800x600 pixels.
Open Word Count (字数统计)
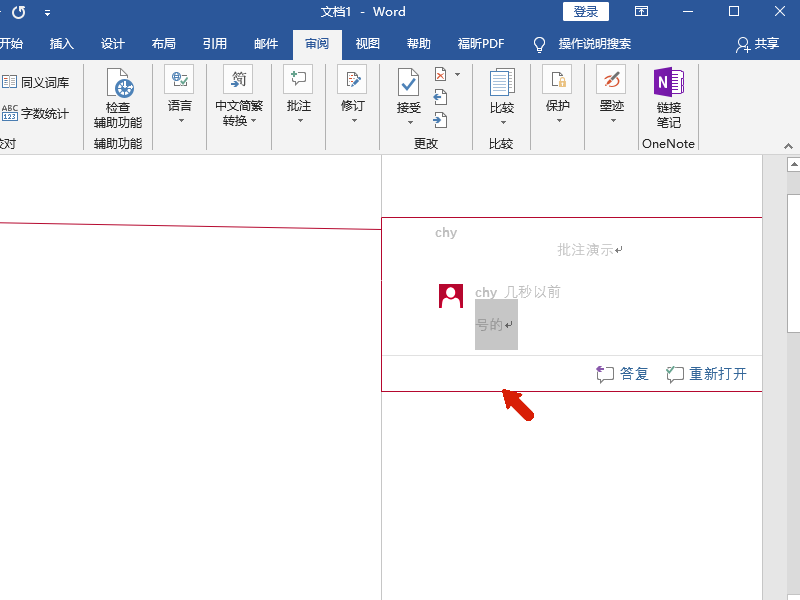click(x=35, y=113)
